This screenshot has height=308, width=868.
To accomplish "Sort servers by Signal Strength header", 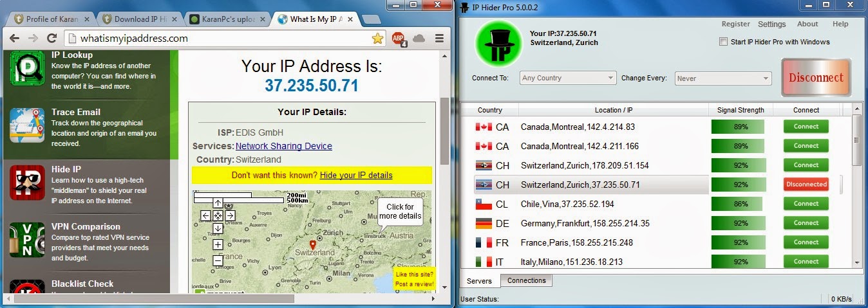I will click(x=741, y=110).
